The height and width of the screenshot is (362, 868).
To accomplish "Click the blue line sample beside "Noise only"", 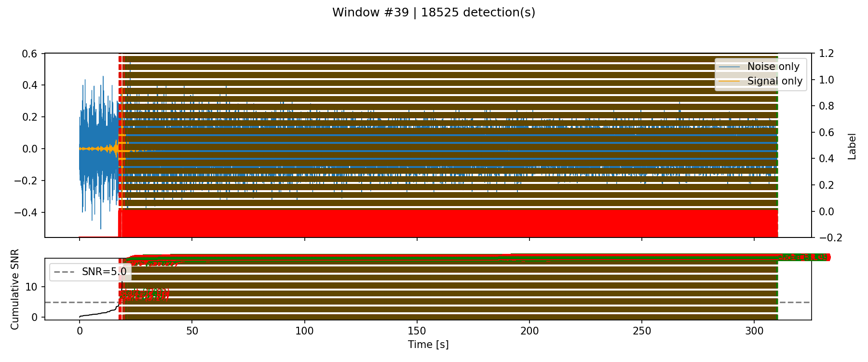I will pyautogui.click(x=729, y=67).
